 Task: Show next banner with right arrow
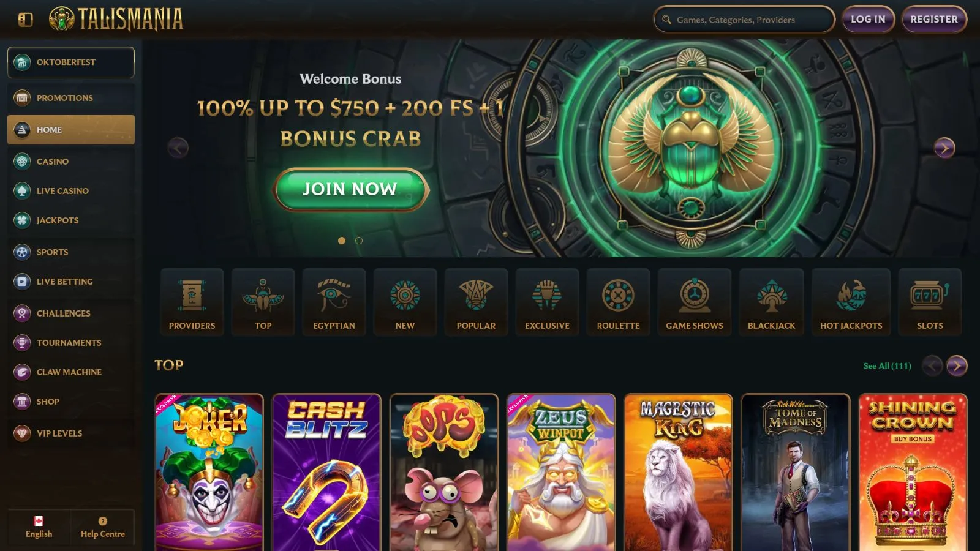[944, 148]
